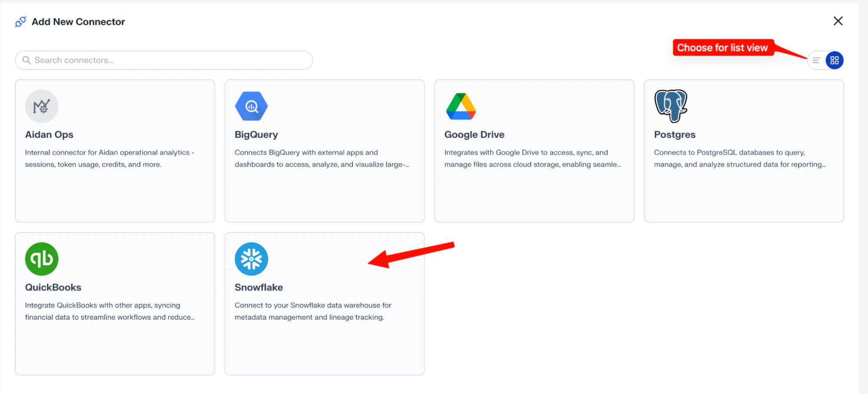Click the QuickBooks description text
Viewport: 868px width, 394px height.
110,311
